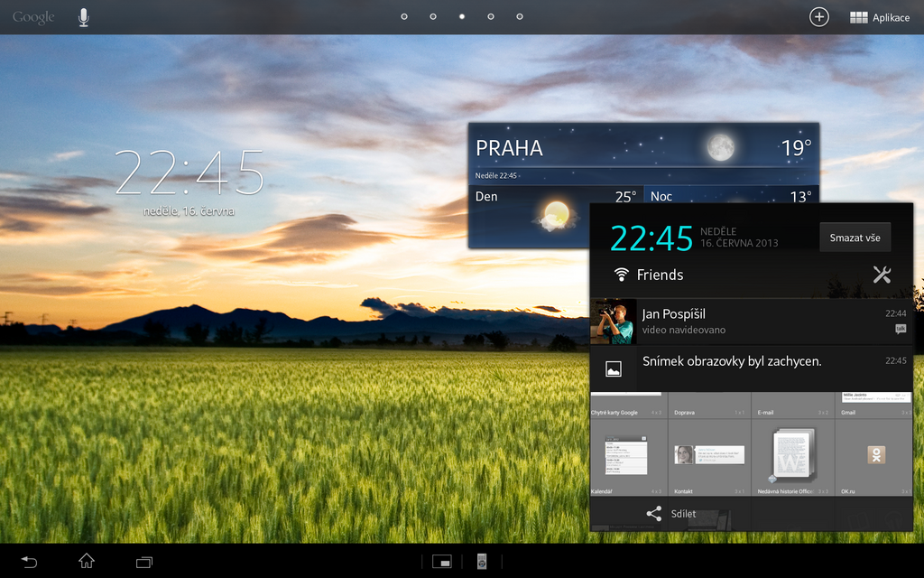924x578 pixels.
Task: Tap the Snímek obrazovky screenshot notification thumbnail
Action: (614, 368)
